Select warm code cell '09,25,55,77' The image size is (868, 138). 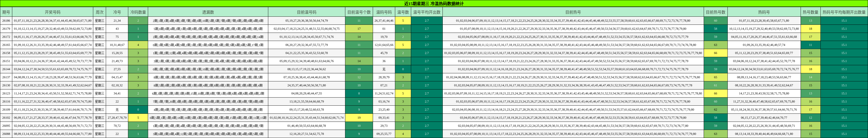[x=384, y=134]
